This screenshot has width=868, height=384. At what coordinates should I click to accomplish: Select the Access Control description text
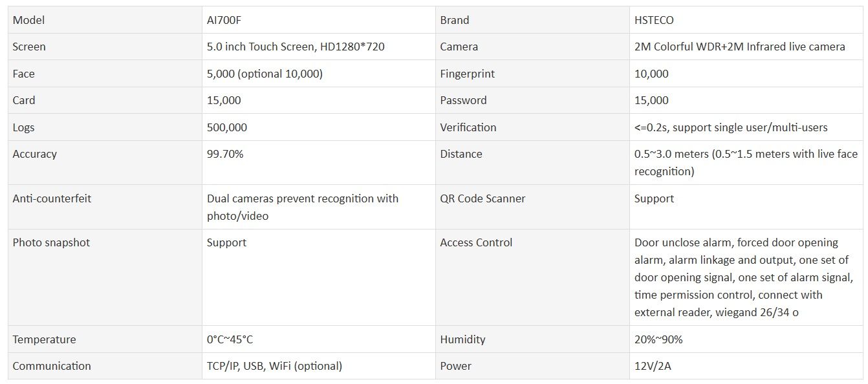[x=743, y=277]
